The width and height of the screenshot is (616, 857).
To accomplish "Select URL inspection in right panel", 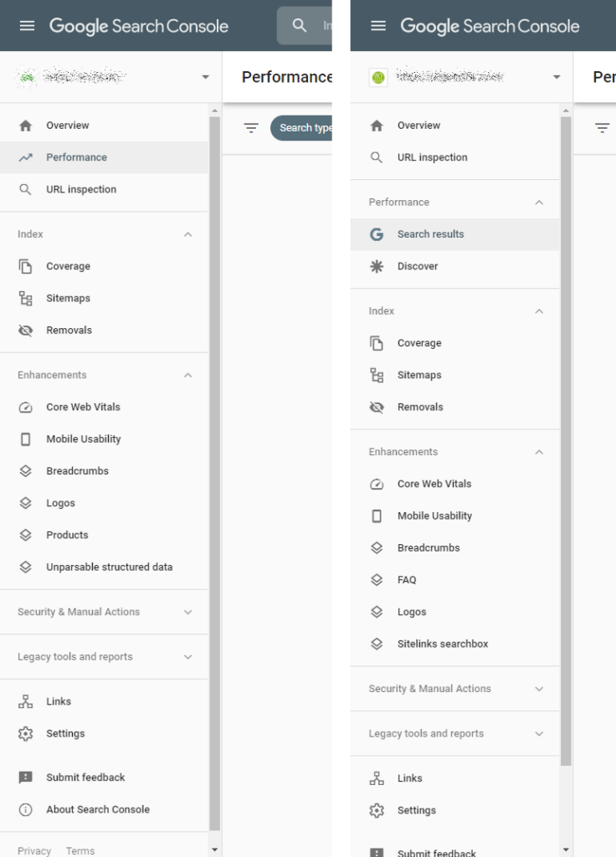I will (x=454, y=157).
